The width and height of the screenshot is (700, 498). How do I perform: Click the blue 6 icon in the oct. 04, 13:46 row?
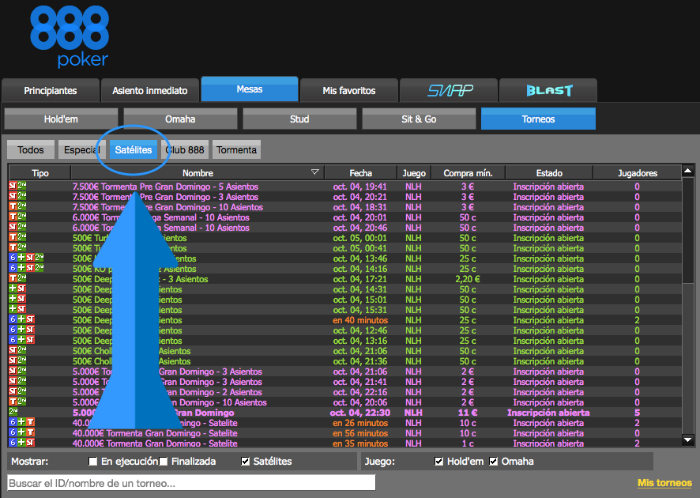(13, 258)
